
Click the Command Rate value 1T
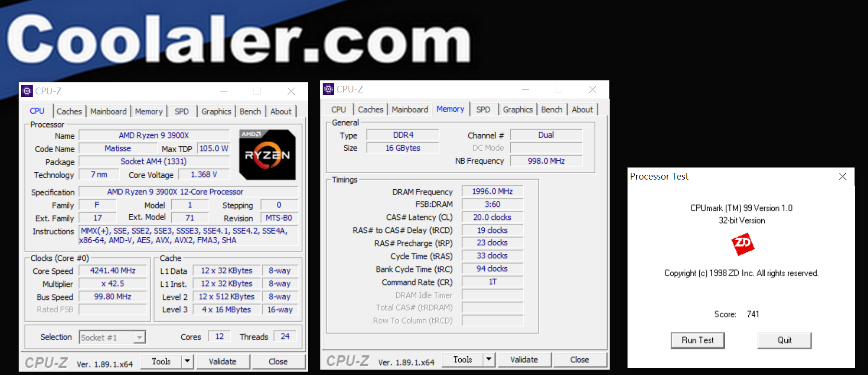click(492, 282)
